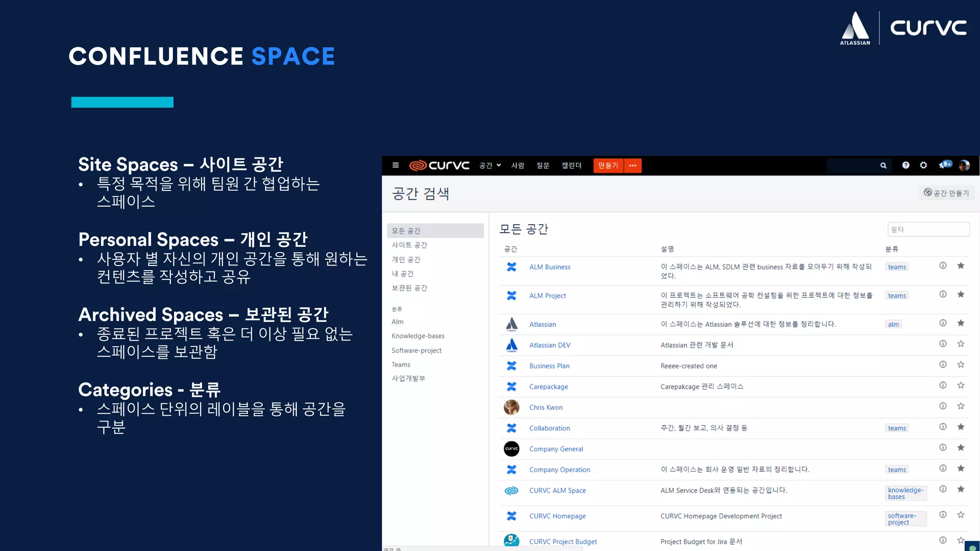The image size is (980, 551).
Task: Open the Carepackage space link
Action: point(548,386)
